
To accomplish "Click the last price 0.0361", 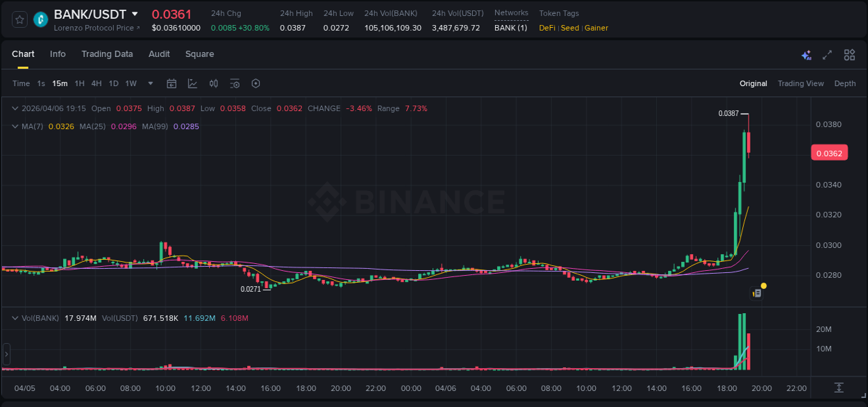I will click(172, 14).
